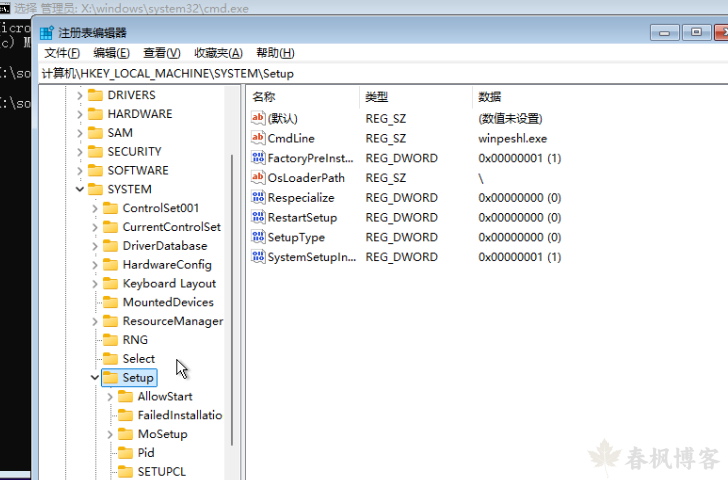
Task: Expand the MoSetup key
Action: click(x=110, y=435)
